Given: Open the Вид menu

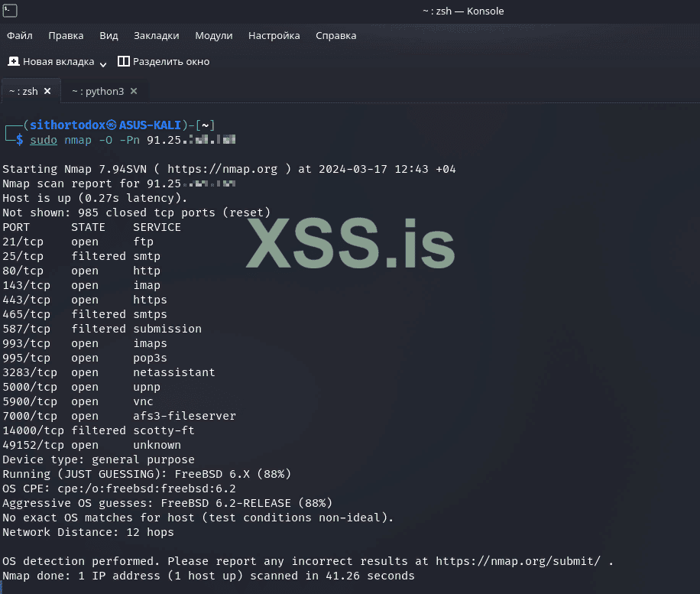Looking at the screenshot, I should pyautogui.click(x=109, y=36).
